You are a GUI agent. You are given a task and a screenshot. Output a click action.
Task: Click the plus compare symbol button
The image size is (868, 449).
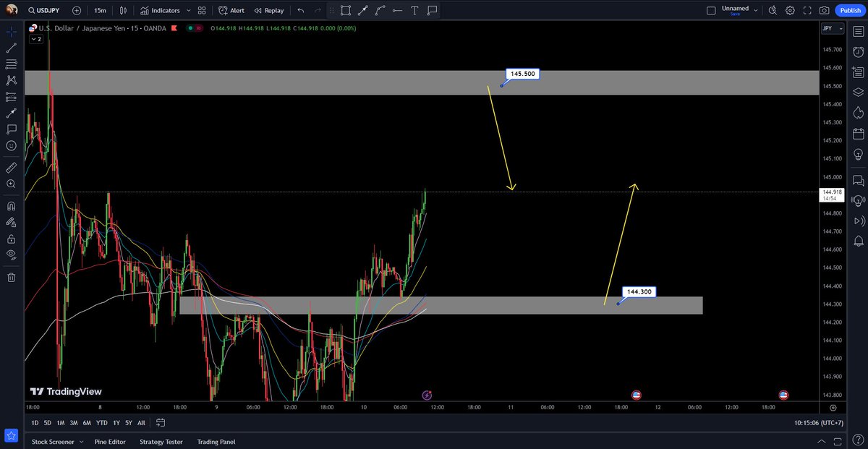(77, 11)
